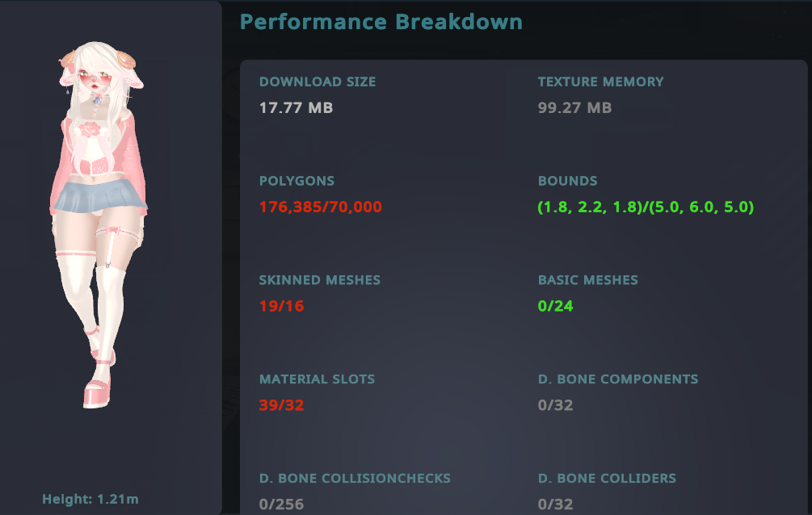812x515 pixels.
Task: Click the Performance Breakdown heading
Action: pos(381,22)
